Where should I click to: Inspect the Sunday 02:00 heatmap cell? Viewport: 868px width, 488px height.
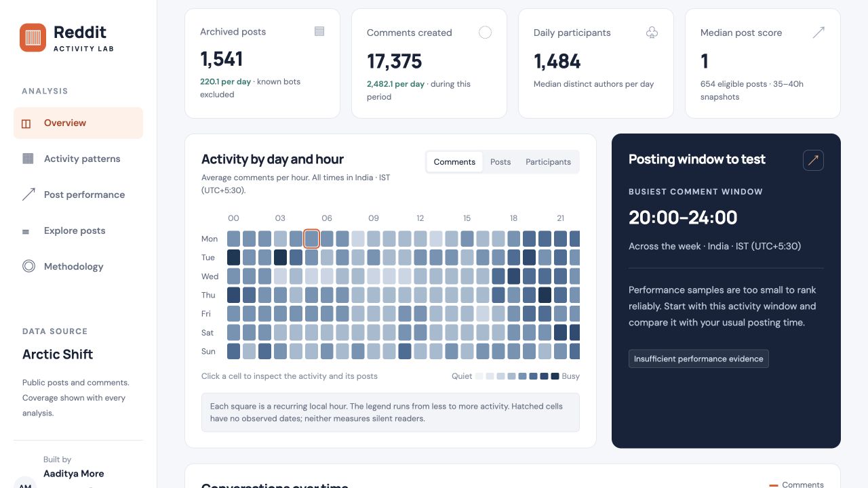(x=264, y=351)
